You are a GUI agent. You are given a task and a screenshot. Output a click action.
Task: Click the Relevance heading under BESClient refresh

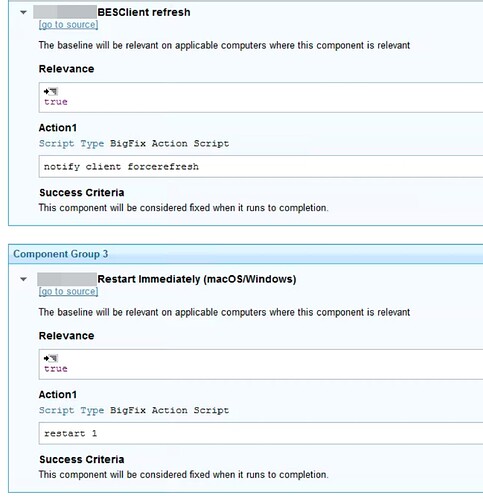click(66, 69)
